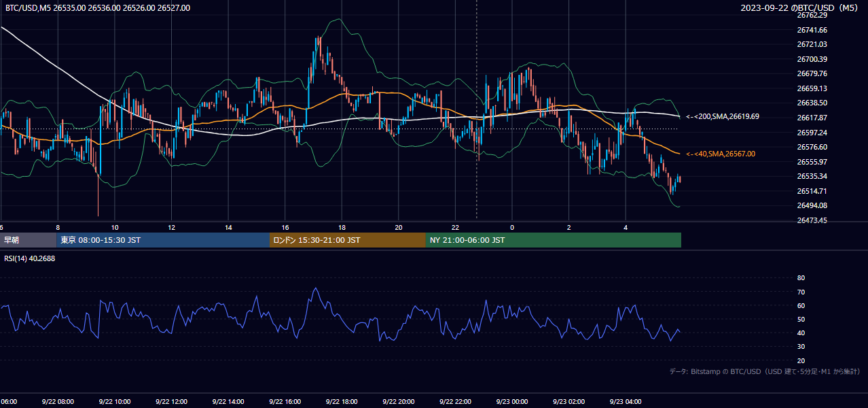
Task: Click the 9/22 22:00 time label
Action: 455,402
